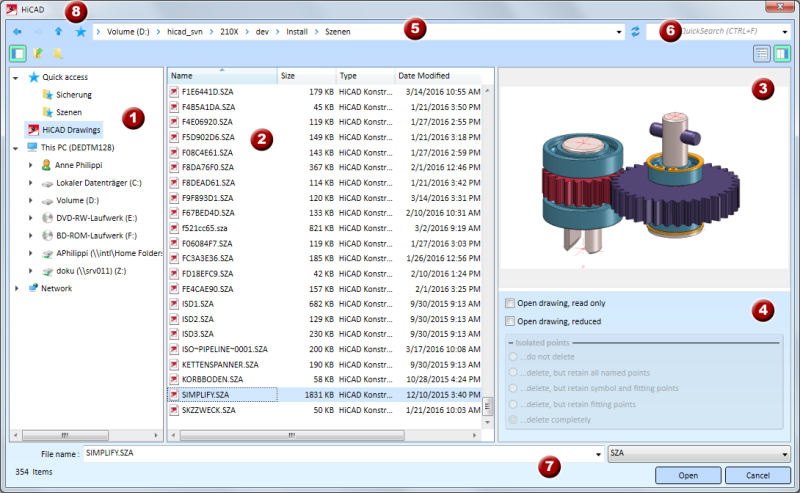Click the hicad_svn breadcrumb segment
800x493 pixels.
click(185, 32)
